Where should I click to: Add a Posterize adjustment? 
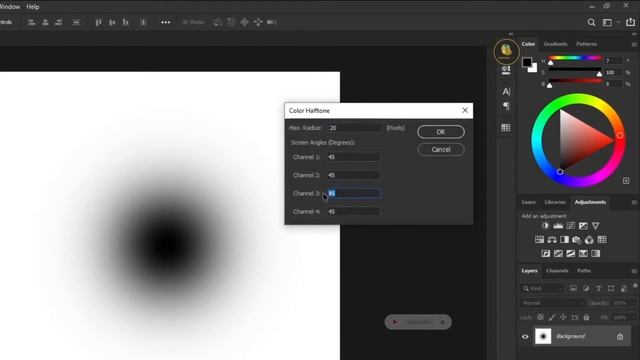558,253
